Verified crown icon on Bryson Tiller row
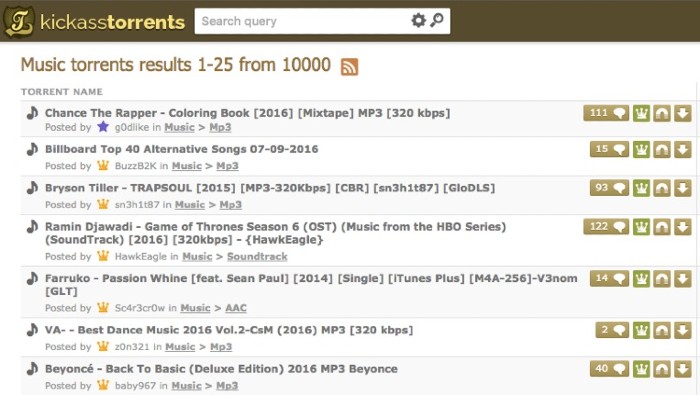The image size is (700, 395). click(641, 188)
